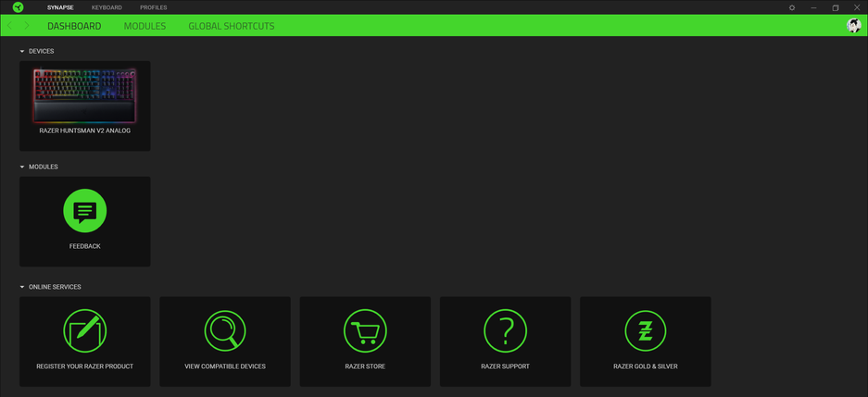Screen dimensions: 868x397
Task: Click the Register Your Razer Product icon
Action: pyautogui.click(x=84, y=330)
